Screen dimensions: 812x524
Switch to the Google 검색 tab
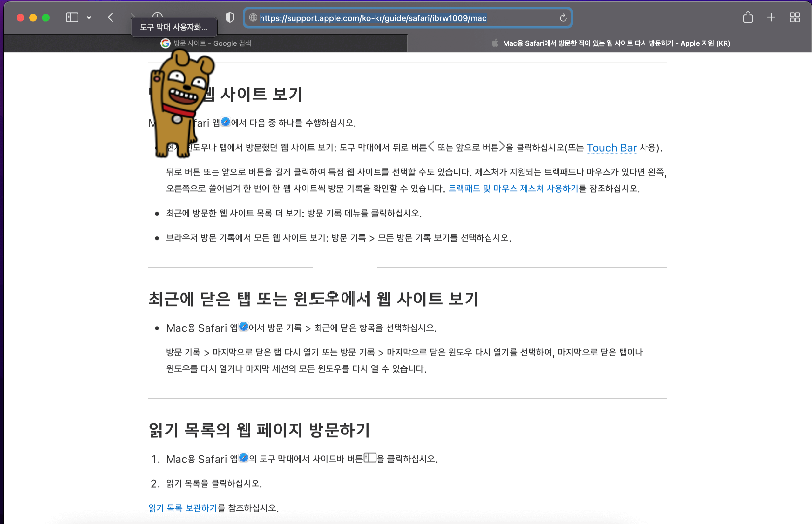(206, 43)
